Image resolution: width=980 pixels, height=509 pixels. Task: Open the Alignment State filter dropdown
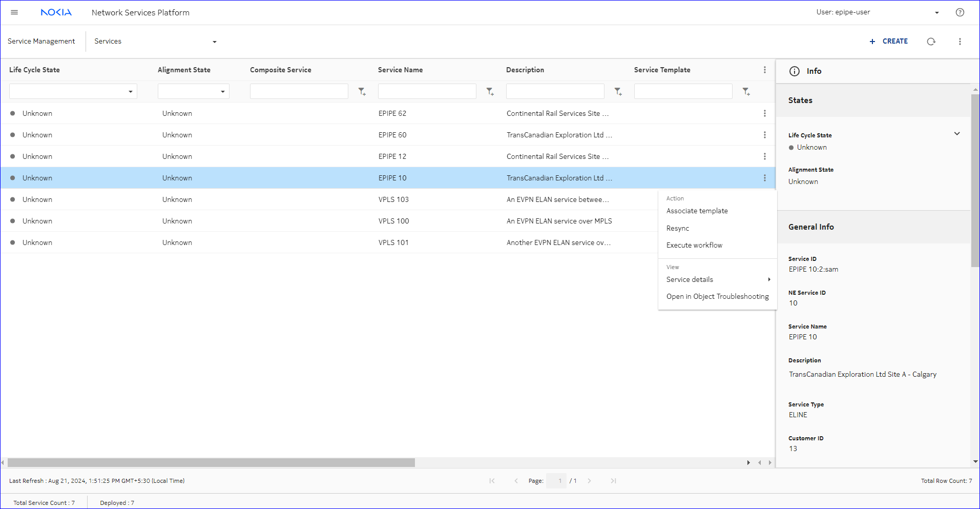point(222,92)
